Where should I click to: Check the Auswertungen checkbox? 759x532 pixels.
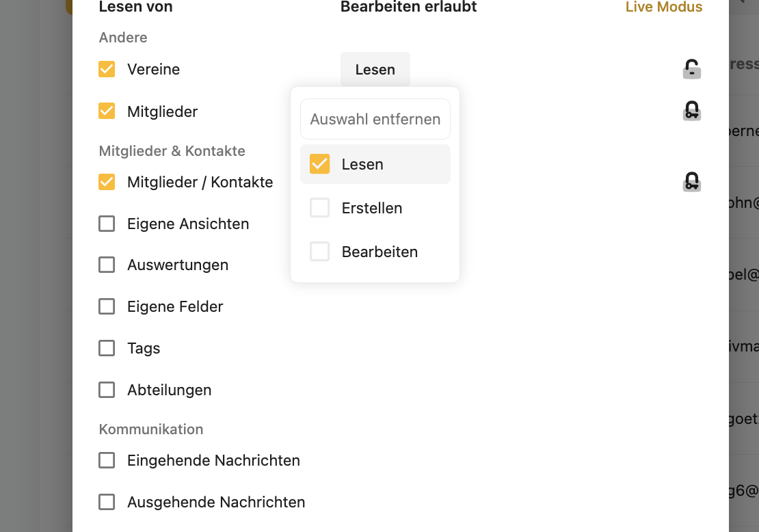[x=107, y=265]
